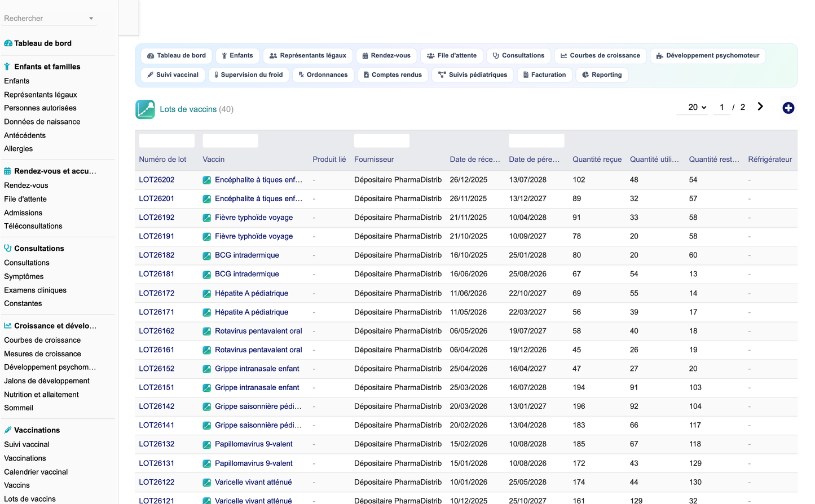Image resolution: width=815 pixels, height=504 pixels.
Task: Click the date 13/07/2028 cell
Action: pyautogui.click(x=528, y=180)
